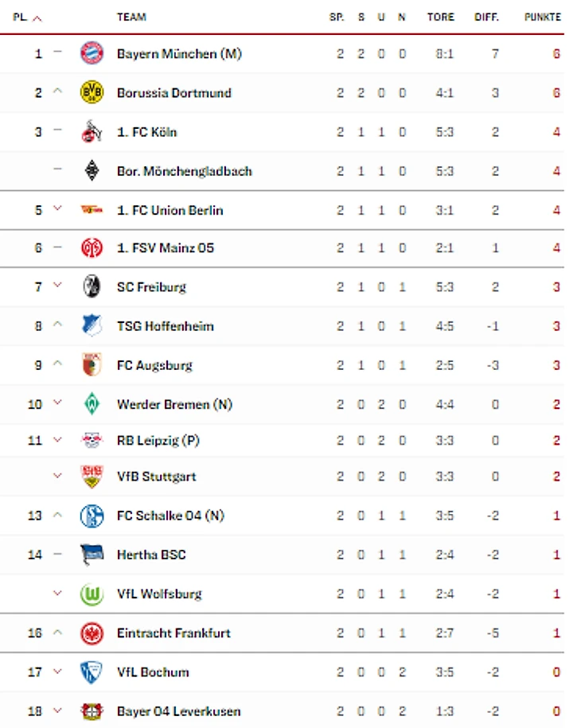Click the Werder Bremen green diamond logo
Viewport: 581px width, 728px height.
click(x=92, y=404)
